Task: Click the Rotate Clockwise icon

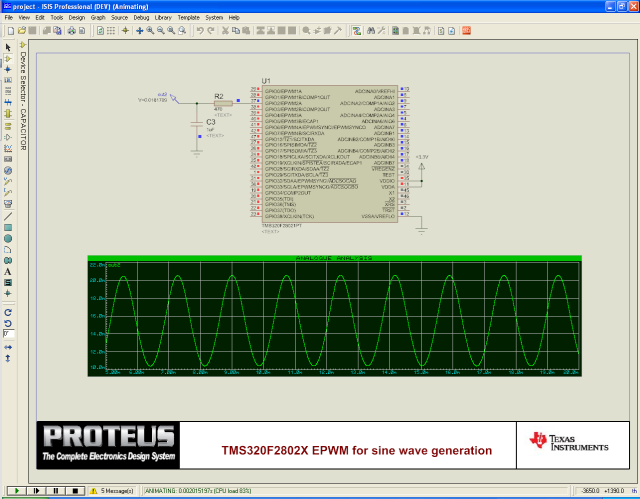Action: (8, 311)
